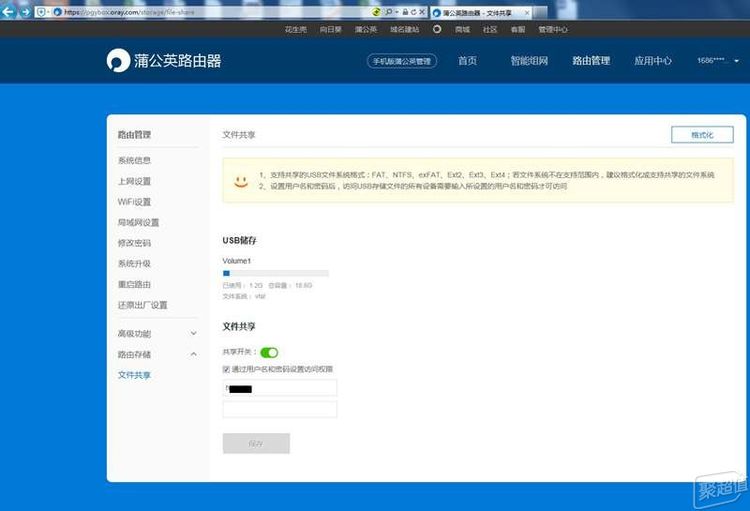Screen dimensions: 750x511
Task: Click the 文件共享 page title
Action: [239, 135]
